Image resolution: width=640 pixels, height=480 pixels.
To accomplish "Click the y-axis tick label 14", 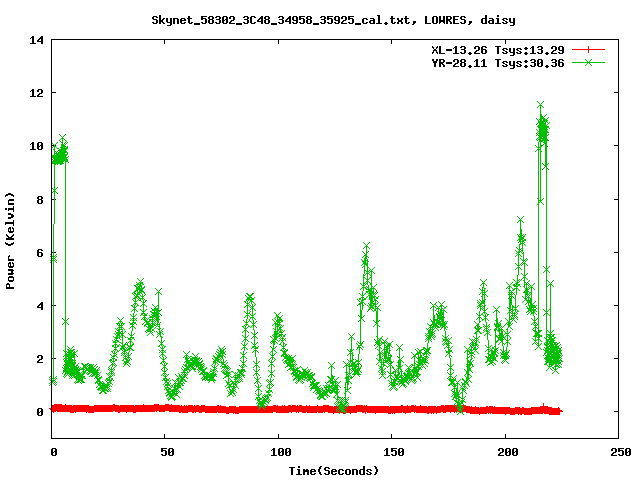I will coord(36,40).
